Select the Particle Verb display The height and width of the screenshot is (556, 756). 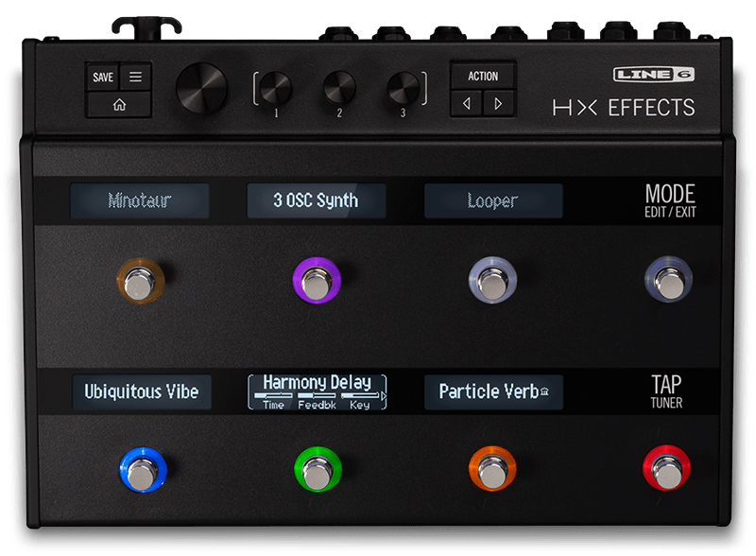pos(493,391)
